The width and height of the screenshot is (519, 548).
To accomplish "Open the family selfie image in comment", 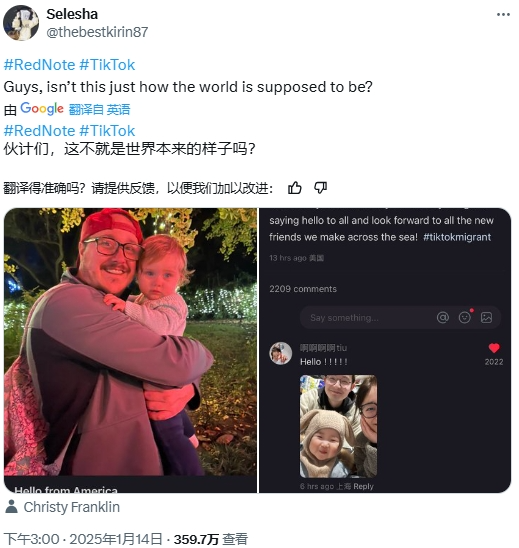I will [x=338, y=426].
